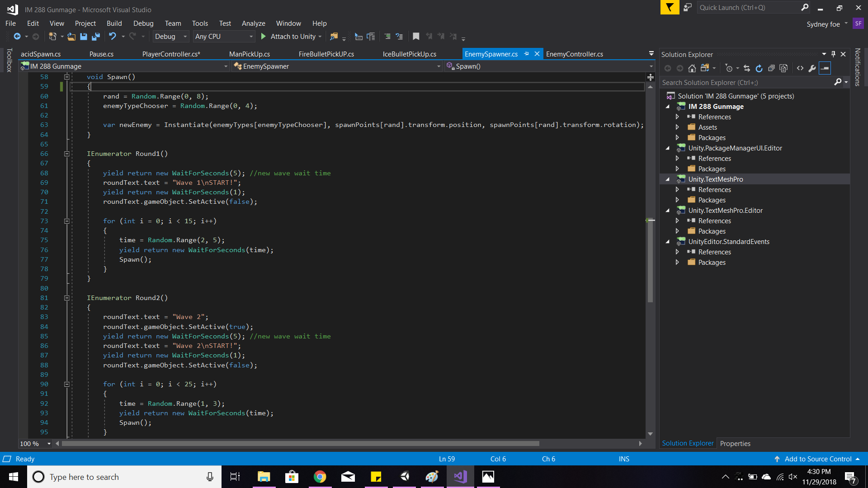Toggle the Preview Selected Items button
This screenshot has height=488, width=868.
tap(825, 68)
